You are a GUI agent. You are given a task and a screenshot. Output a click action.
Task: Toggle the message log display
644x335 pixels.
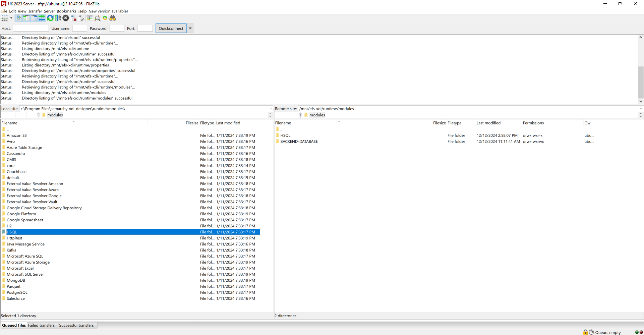pos(19,18)
